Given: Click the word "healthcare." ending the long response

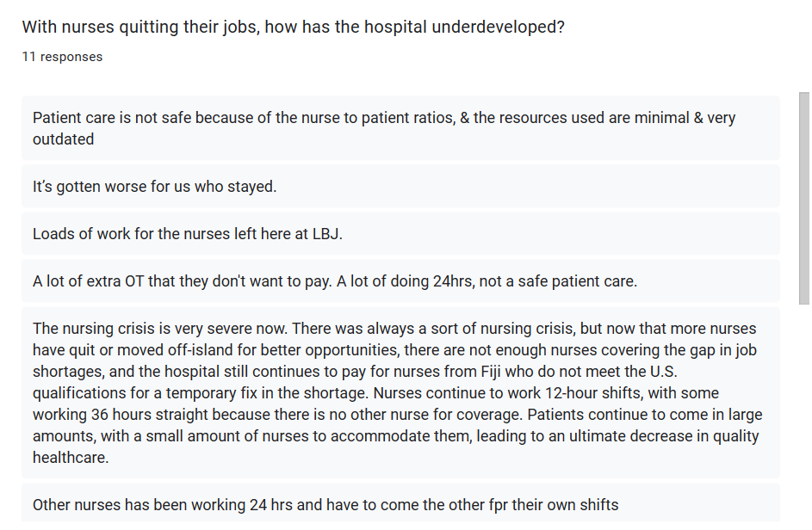Looking at the screenshot, I should (71, 458).
